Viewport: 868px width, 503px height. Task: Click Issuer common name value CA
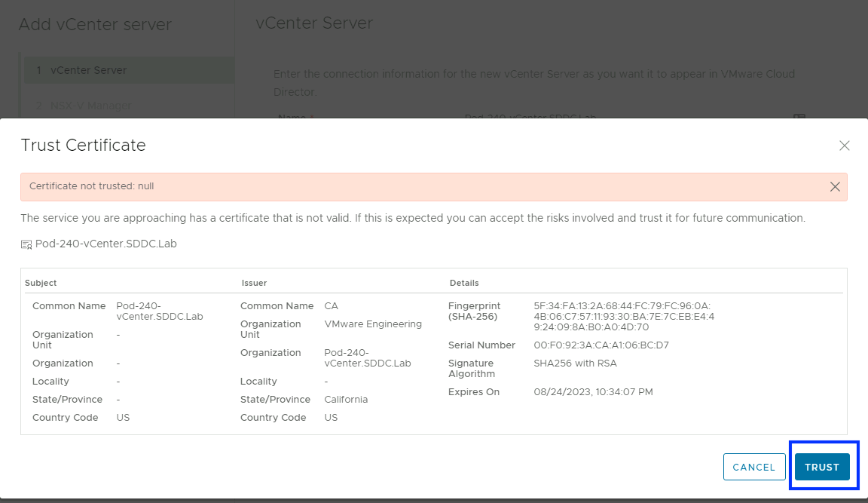coord(331,306)
